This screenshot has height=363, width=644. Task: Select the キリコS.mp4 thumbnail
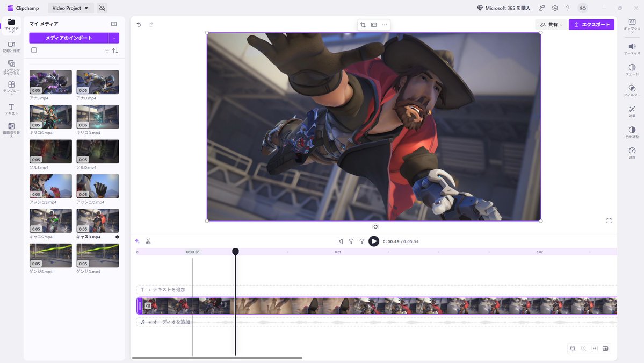coord(50,117)
